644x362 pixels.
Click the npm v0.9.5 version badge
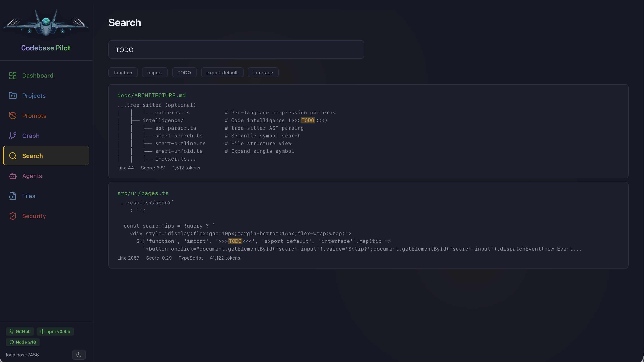(55, 331)
